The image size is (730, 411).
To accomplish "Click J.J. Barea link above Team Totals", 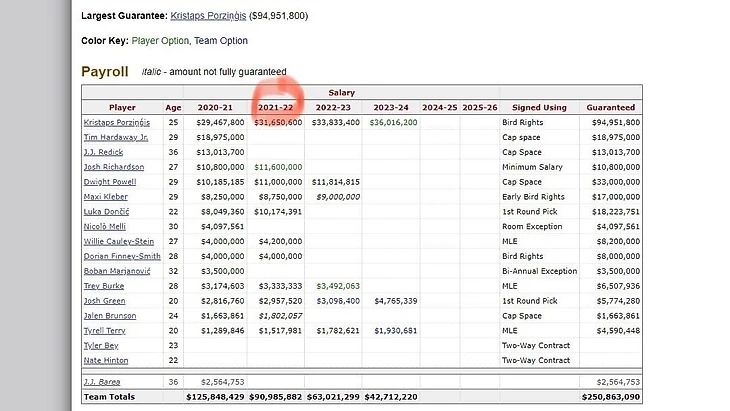I will pyautogui.click(x=103, y=381).
